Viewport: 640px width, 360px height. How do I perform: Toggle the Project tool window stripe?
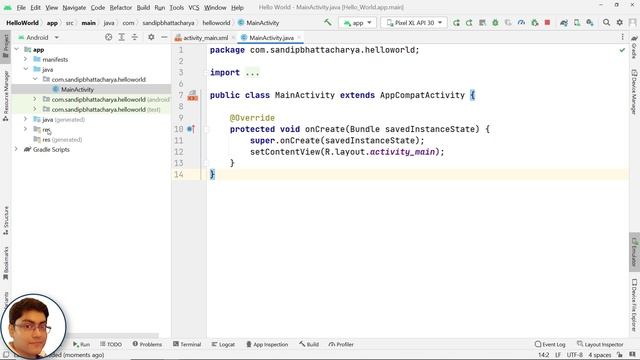pyautogui.click(x=6, y=47)
